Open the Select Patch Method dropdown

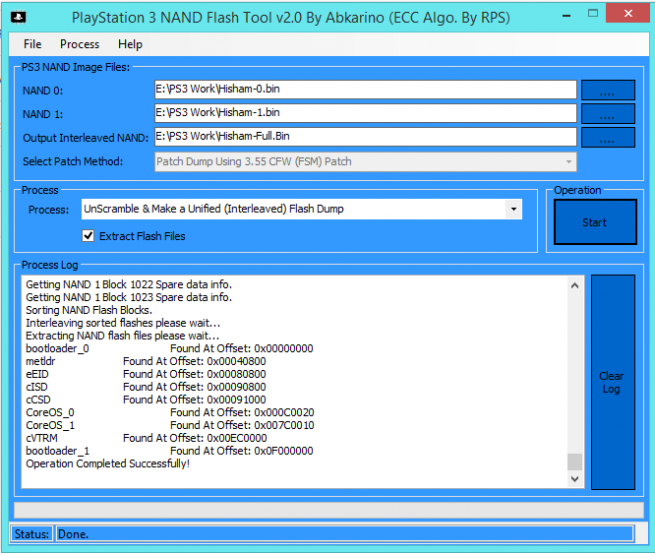tap(365, 161)
